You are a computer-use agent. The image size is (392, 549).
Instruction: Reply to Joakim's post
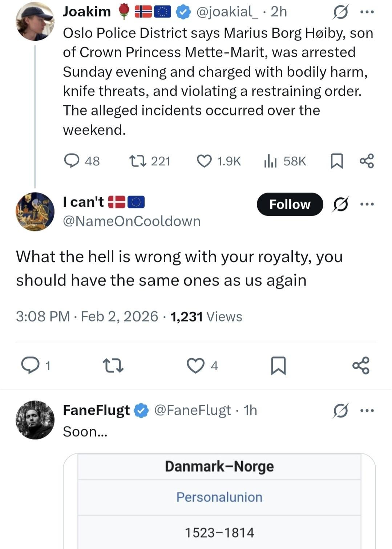(x=72, y=161)
